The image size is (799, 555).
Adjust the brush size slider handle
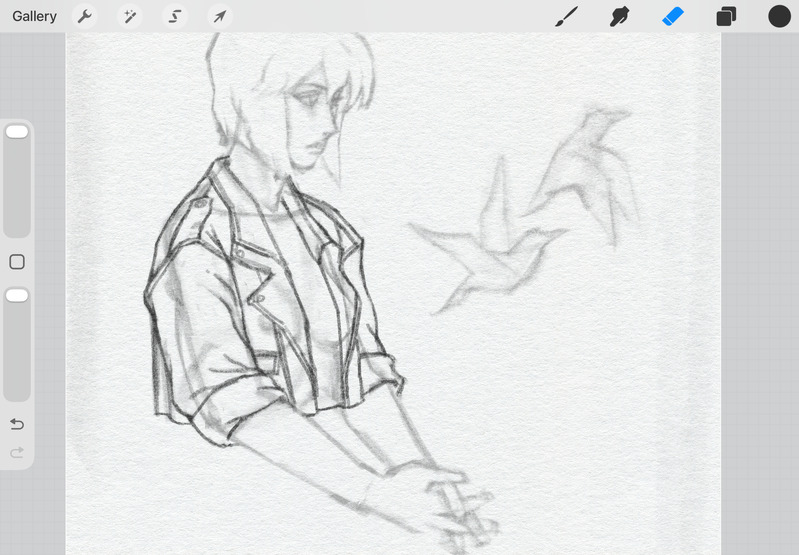(x=17, y=132)
